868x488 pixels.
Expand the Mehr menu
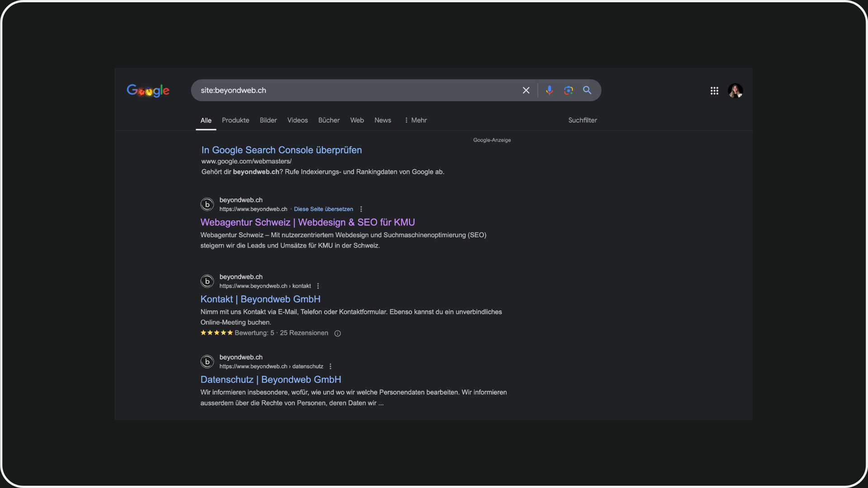(x=415, y=120)
